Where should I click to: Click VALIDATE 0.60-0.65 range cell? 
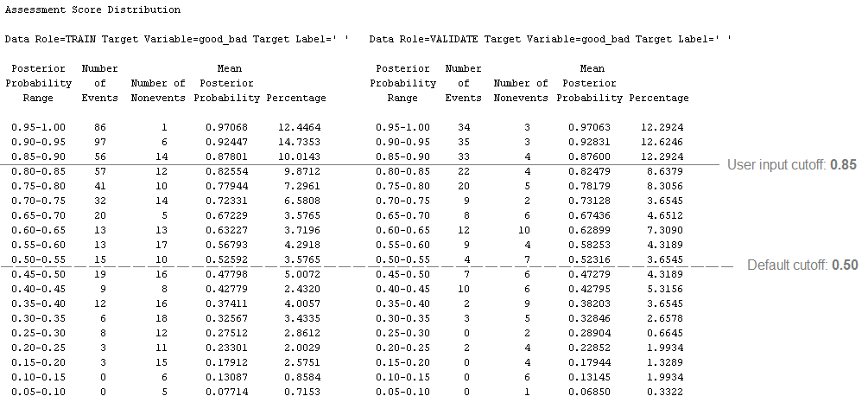pyautogui.click(x=402, y=230)
